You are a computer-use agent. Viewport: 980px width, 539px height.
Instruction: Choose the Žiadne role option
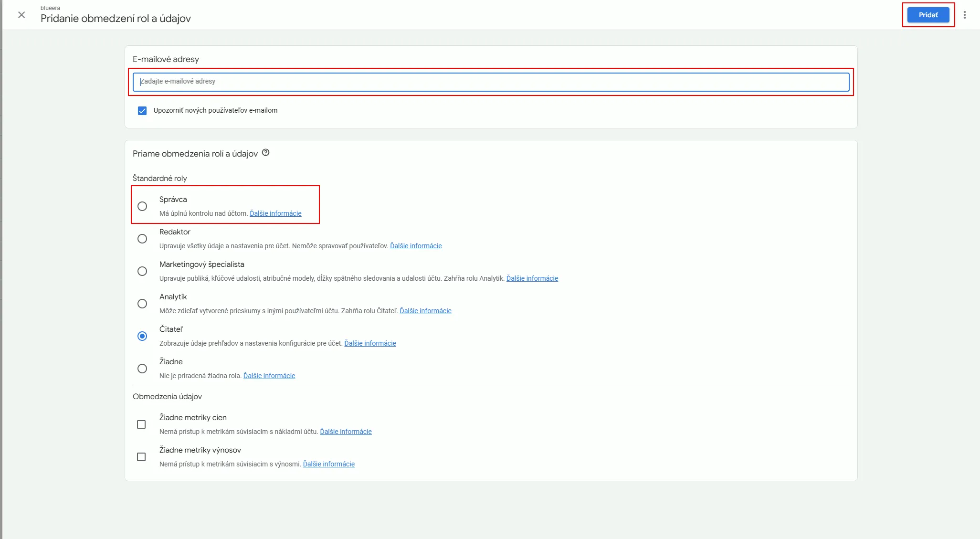[x=142, y=369]
